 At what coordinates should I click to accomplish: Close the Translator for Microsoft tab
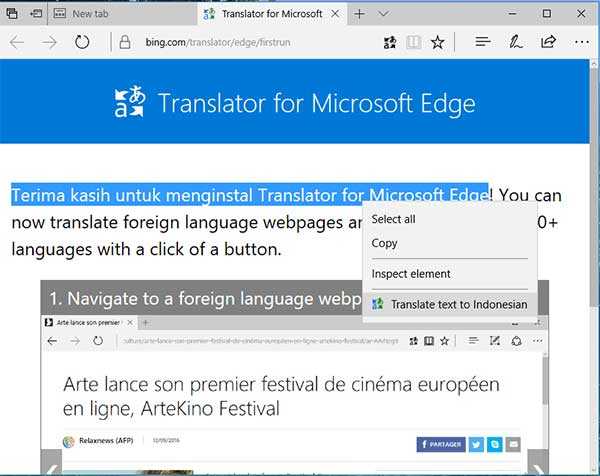[335, 14]
